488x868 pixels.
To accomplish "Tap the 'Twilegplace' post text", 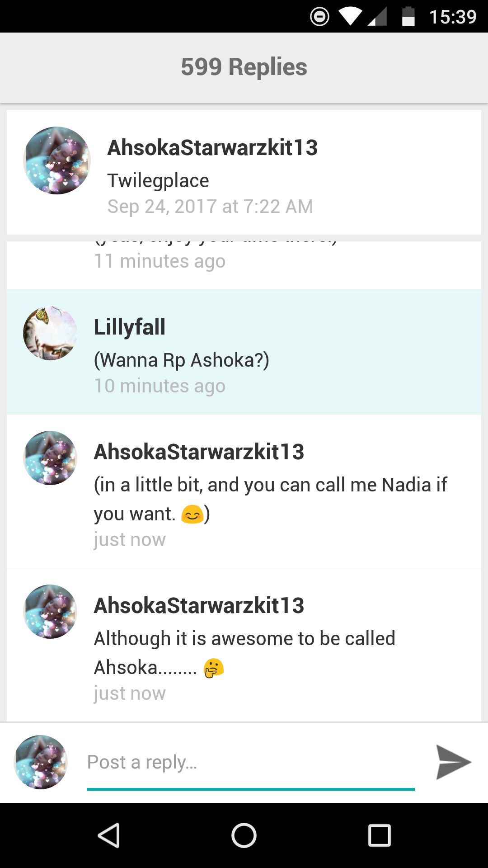I will (158, 181).
